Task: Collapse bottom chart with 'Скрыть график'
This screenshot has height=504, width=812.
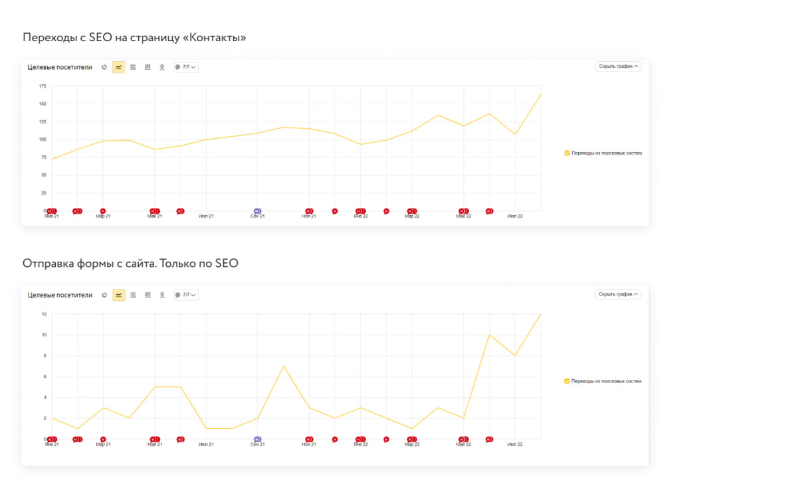Action: coord(618,294)
